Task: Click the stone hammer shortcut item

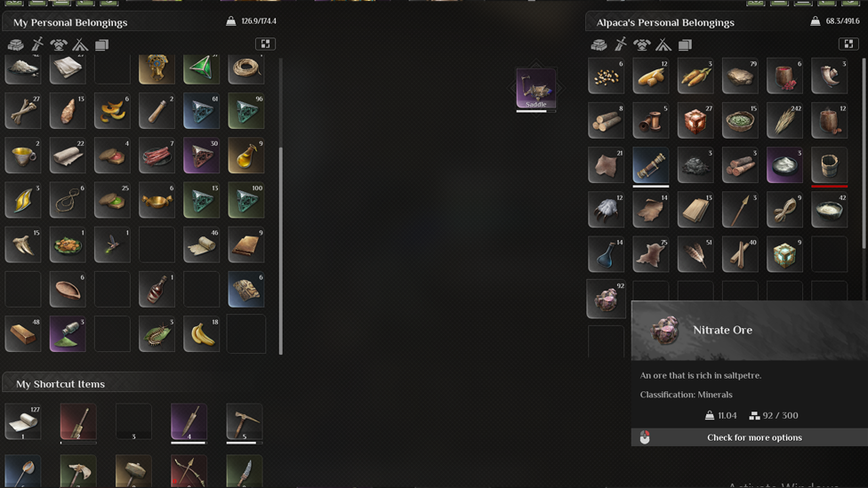Action: pos(133,471)
